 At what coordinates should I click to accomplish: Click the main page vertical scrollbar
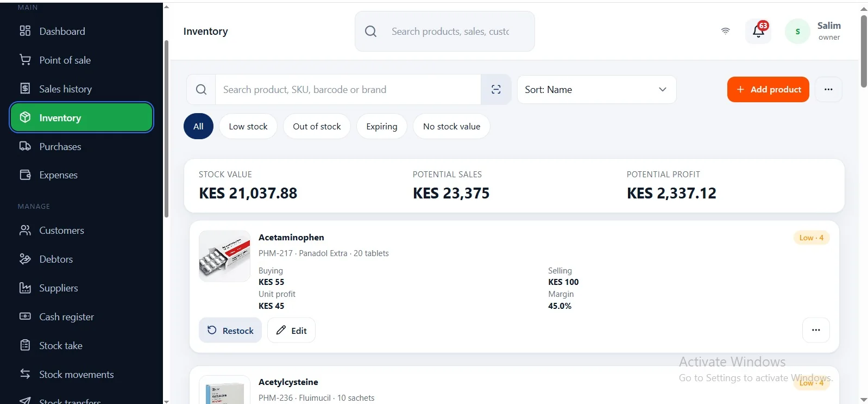click(864, 51)
